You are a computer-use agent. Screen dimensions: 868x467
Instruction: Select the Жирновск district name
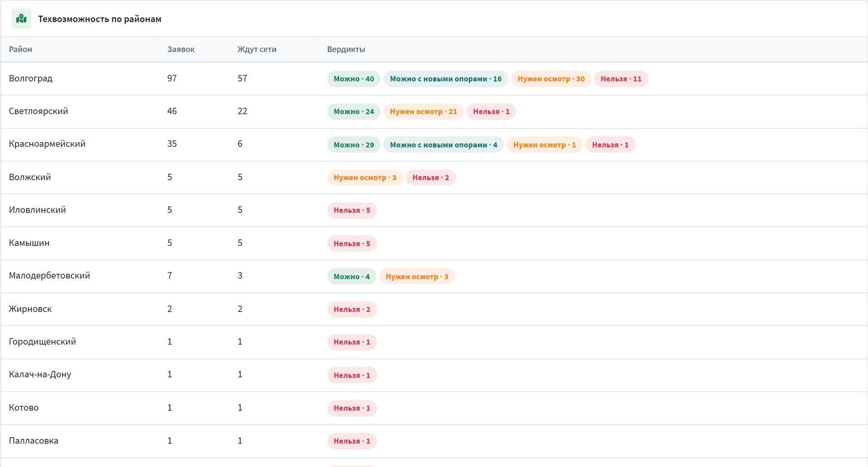pos(30,309)
